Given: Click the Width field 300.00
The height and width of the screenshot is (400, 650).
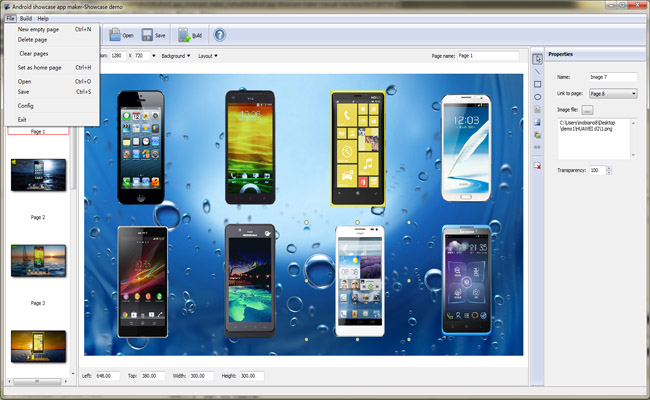Looking at the screenshot, I should pos(201,376).
